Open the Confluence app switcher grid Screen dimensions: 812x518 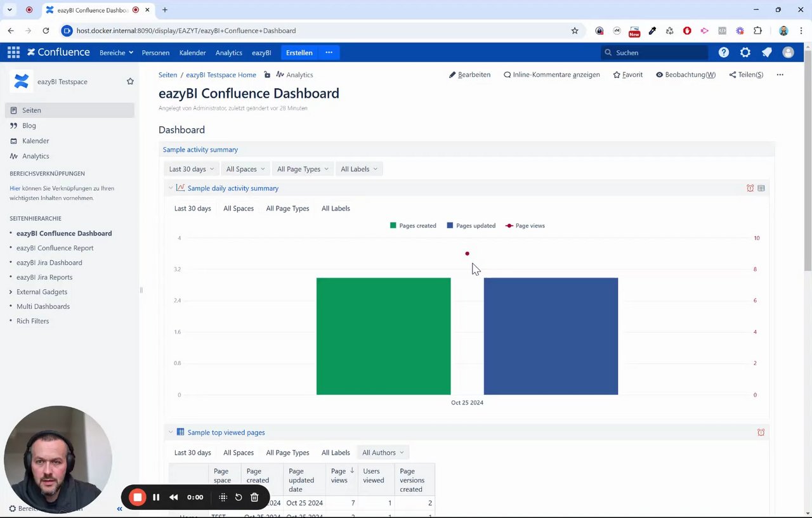[x=13, y=53]
